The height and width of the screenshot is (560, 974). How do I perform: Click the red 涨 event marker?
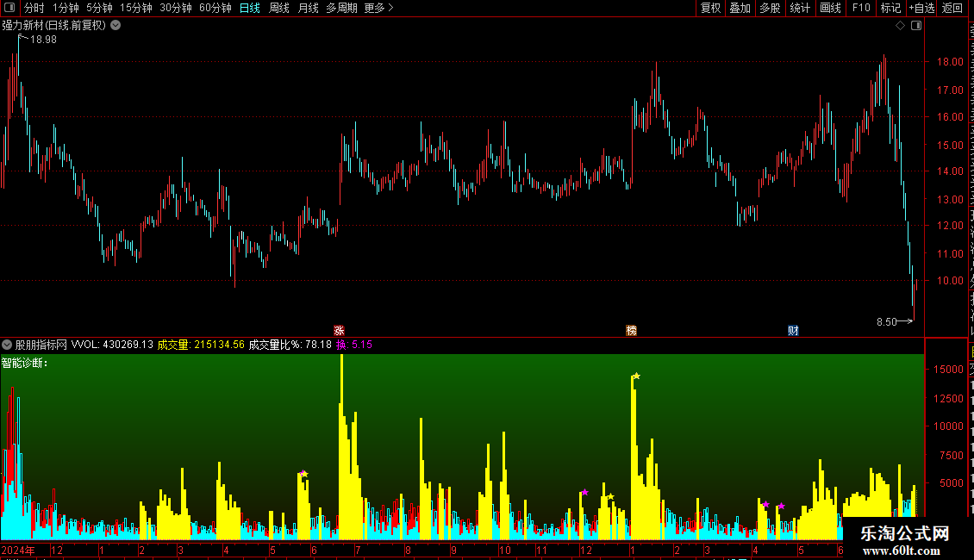pos(339,330)
